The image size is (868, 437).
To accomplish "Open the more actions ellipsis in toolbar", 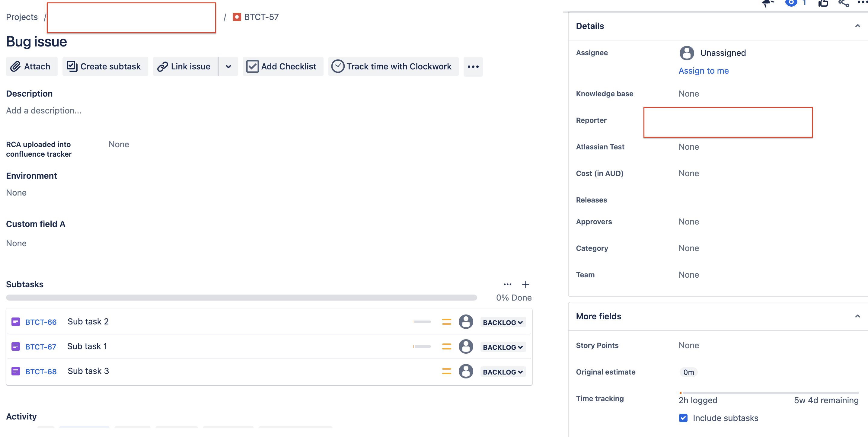I will [x=473, y=67].
